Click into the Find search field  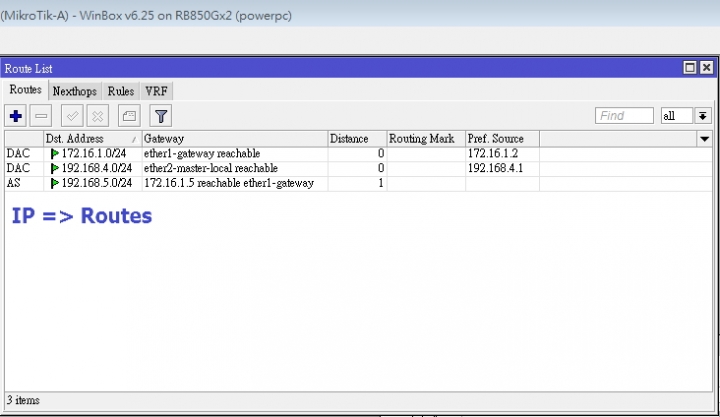tap(624, 116)
